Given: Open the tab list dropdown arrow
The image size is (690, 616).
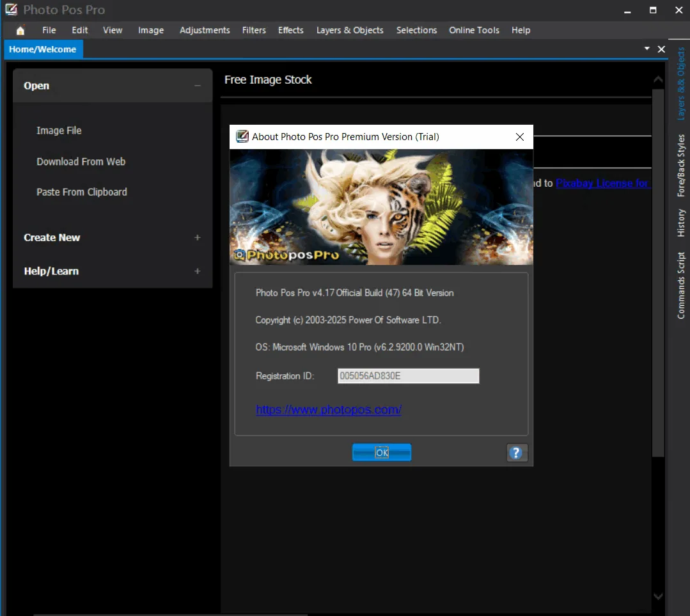Looking at the screenshot, I should coord(647,49).
